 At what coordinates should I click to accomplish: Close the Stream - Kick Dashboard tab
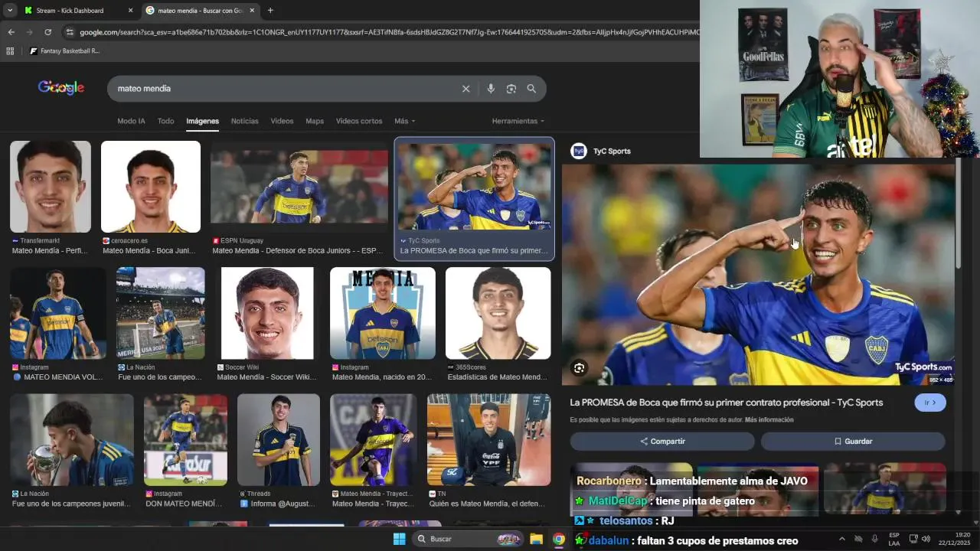click(x=130, y=11)
